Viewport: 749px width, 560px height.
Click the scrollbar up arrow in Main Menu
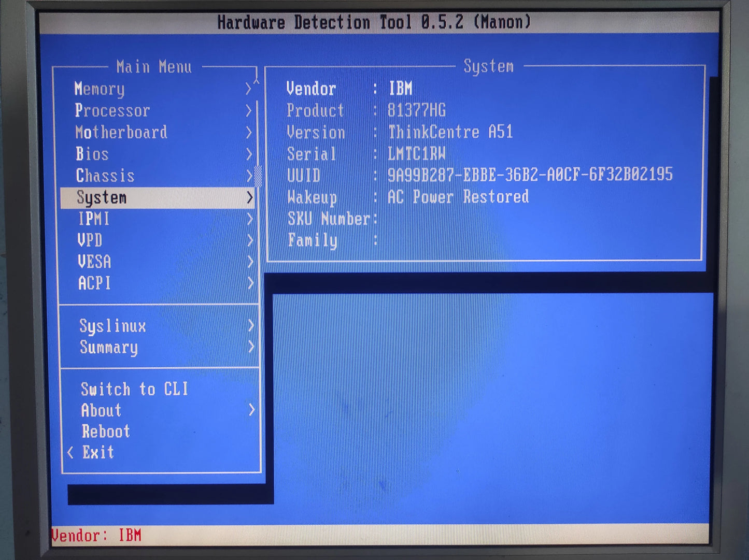click(x=256, y=81)
